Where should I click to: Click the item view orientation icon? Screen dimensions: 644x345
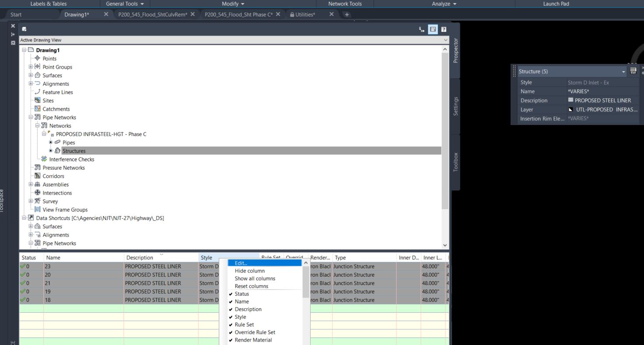click(x=421, y=29)
